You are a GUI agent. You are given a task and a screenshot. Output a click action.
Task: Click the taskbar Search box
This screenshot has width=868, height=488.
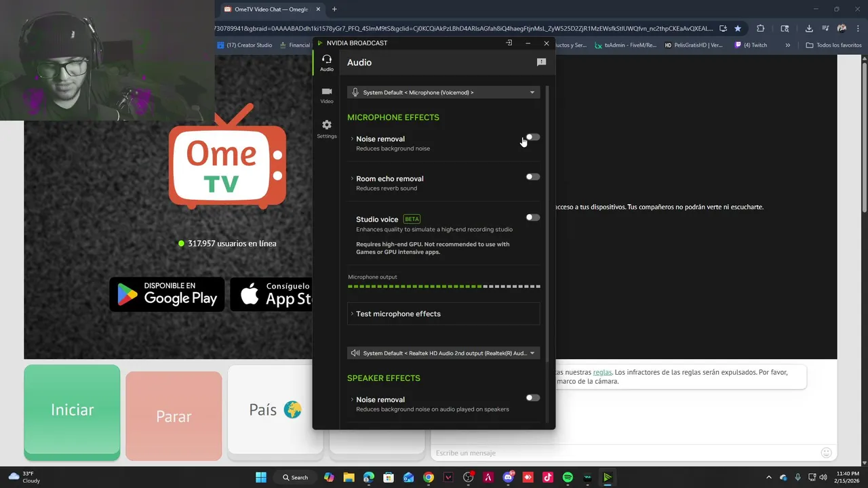[x=296, y=477]
